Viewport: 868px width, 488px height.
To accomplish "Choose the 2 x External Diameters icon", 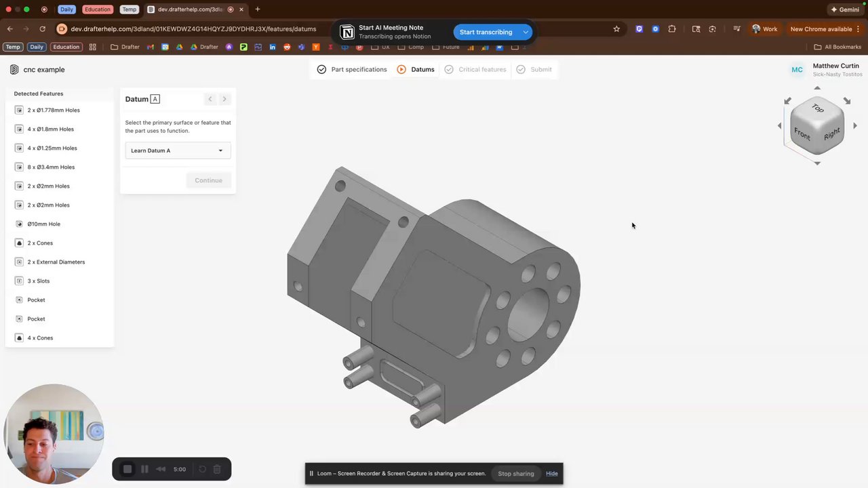I will (x=19, y=262).
